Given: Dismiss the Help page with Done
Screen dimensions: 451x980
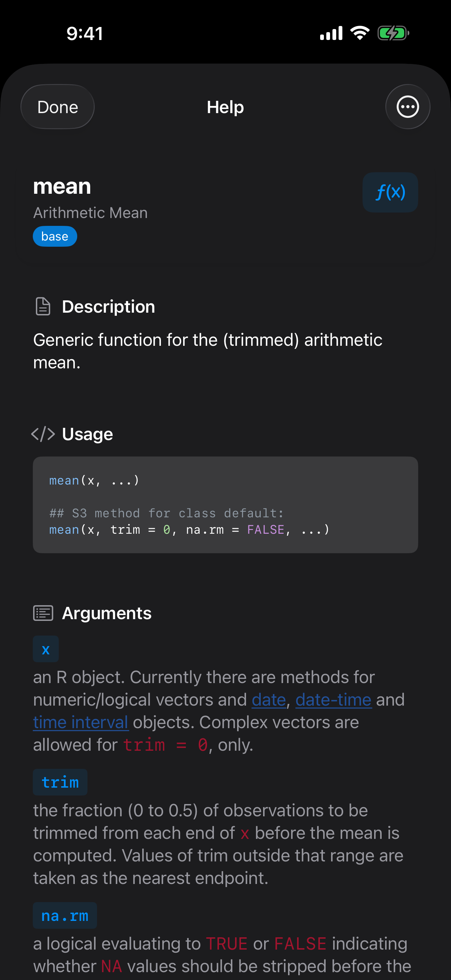Looking at the screenshot, I should click(57, 107).
